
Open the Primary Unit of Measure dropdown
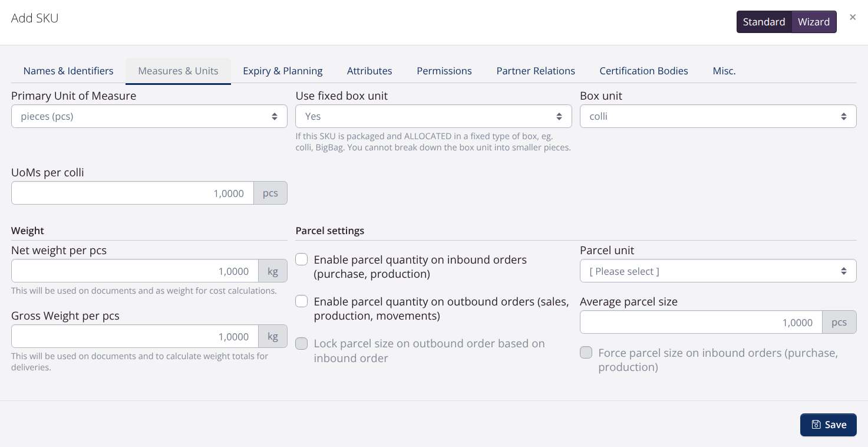pos(149,116)
